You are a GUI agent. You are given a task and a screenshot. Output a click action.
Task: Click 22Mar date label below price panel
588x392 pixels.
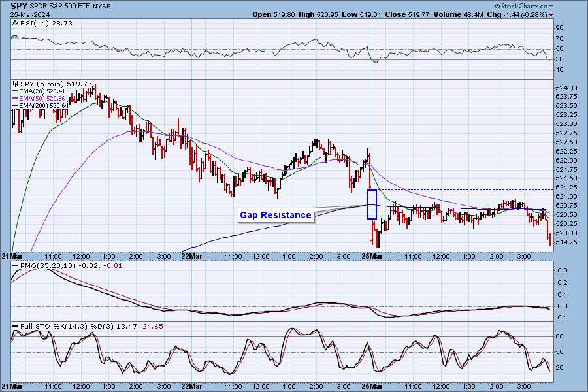(191, 257)
